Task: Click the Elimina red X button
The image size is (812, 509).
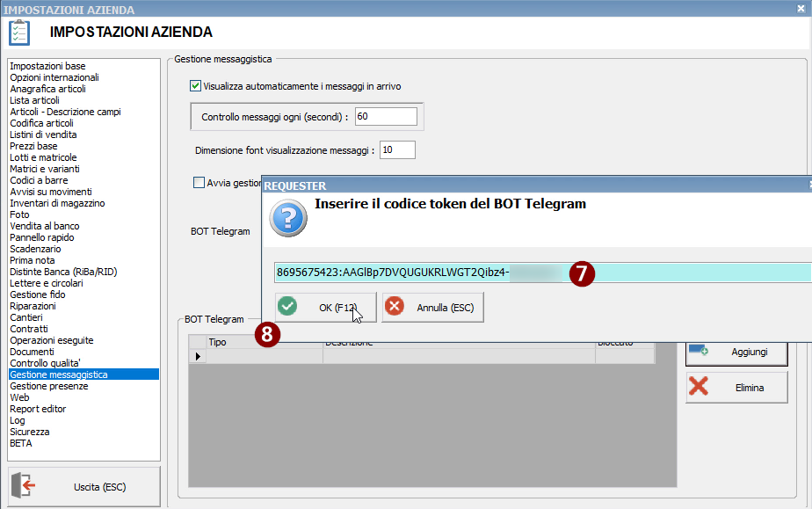Action: point(736,387)
